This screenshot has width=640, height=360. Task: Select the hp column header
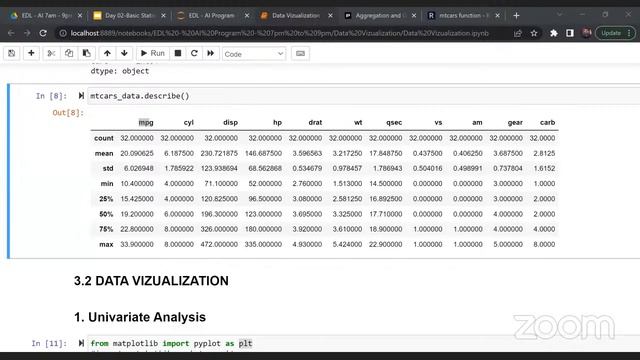pos(278,122)
